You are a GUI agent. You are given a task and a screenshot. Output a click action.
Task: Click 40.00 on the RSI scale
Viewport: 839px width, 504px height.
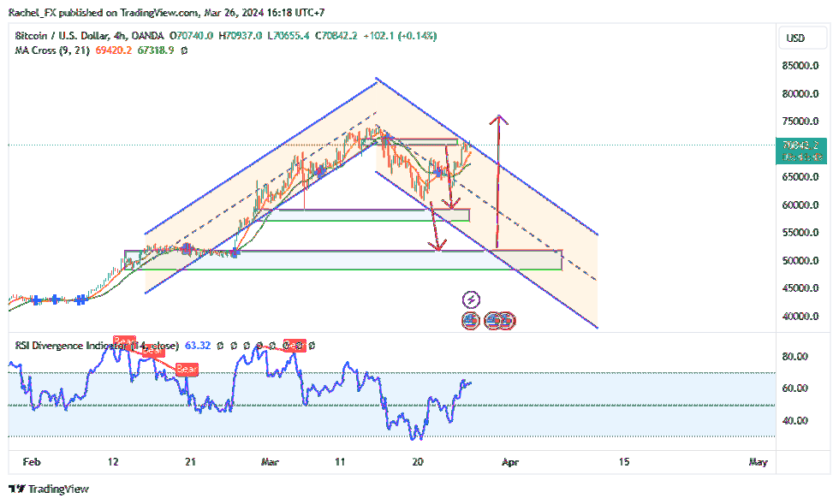(x=795, y=421)
